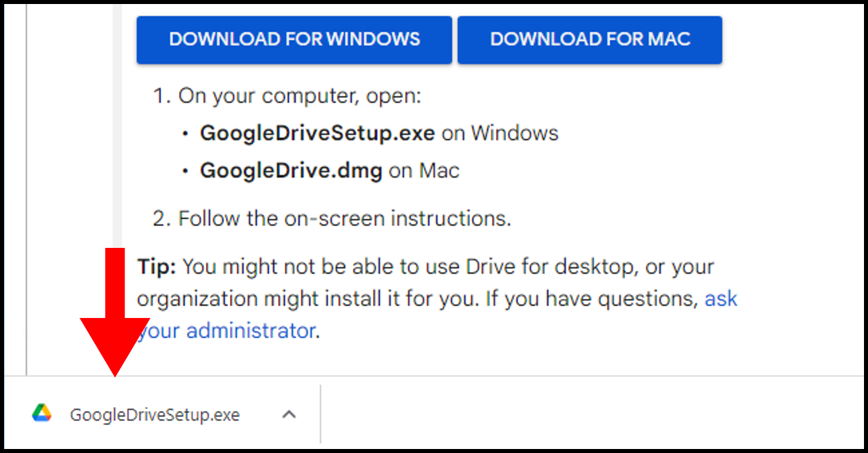
Task: Expand the chevron next to GoogleDriveSetup.exe download
Action: click(x=288, y=414)
